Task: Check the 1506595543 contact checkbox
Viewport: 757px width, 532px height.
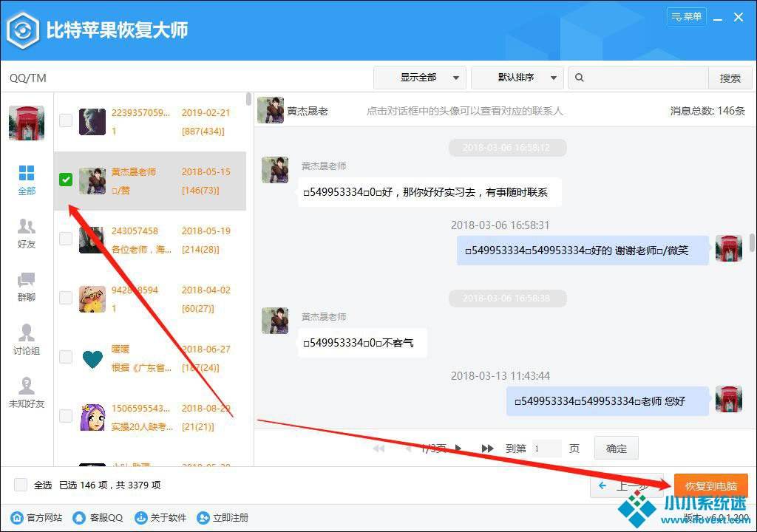Action: point(66,416)
